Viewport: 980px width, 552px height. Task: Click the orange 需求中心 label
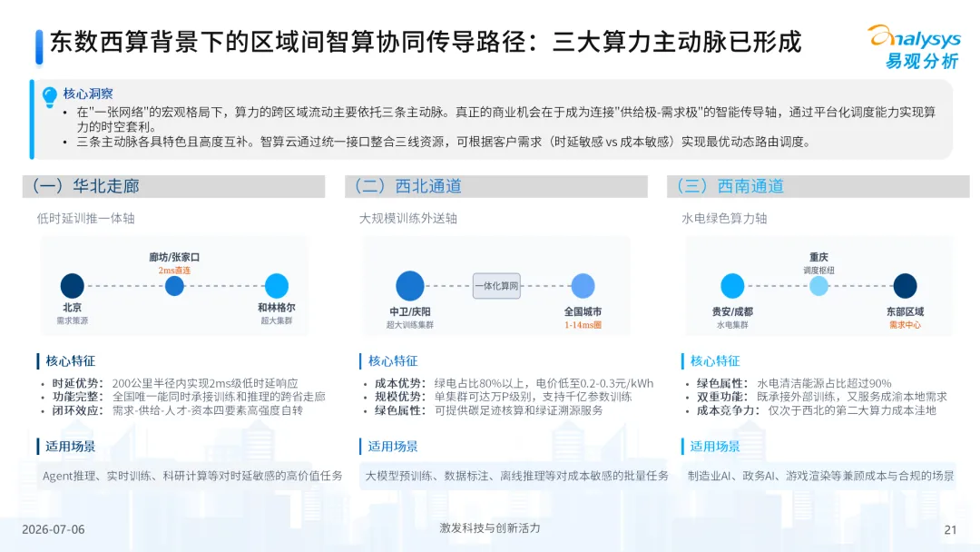[x=905, y=325]
